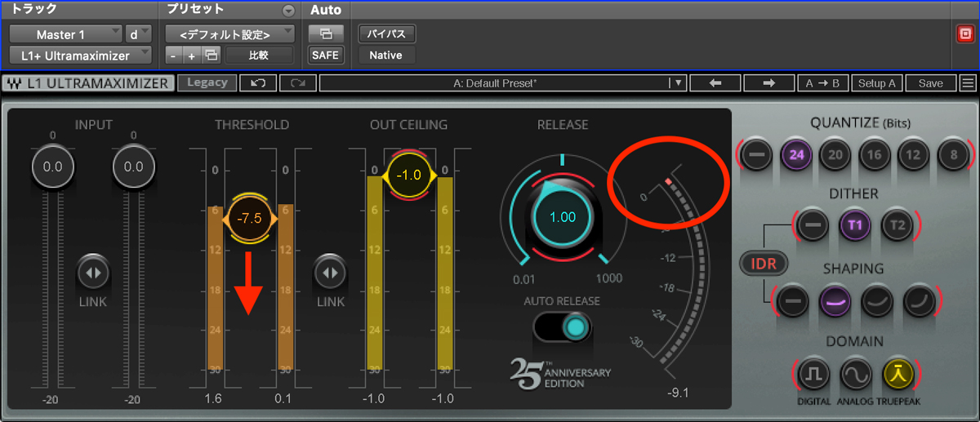
Task: Click the A: Default Preset* name field
Action: pos(495,83)
